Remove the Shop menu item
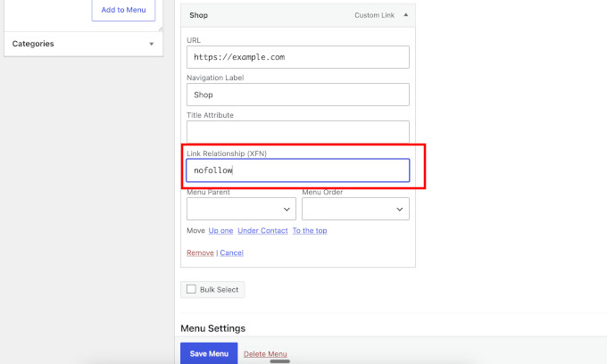Image resolution: width=607 pixels, height=364 pixels. pos(200,252)
